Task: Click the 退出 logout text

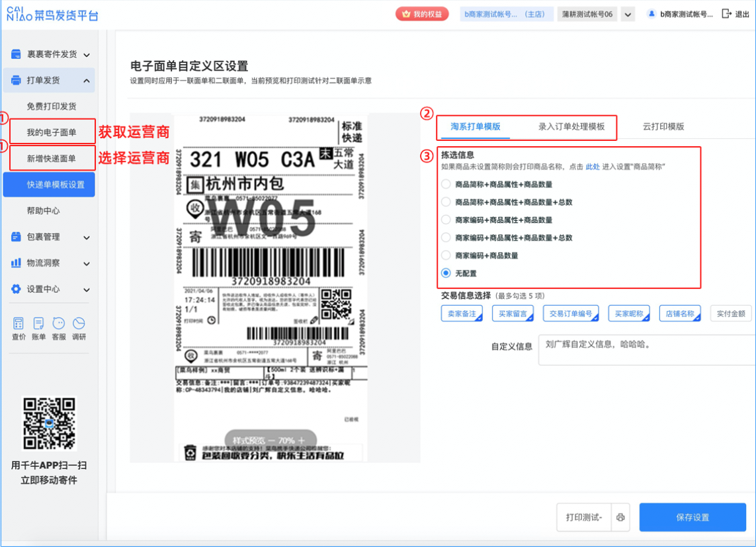Action: (x=742, y=15)
